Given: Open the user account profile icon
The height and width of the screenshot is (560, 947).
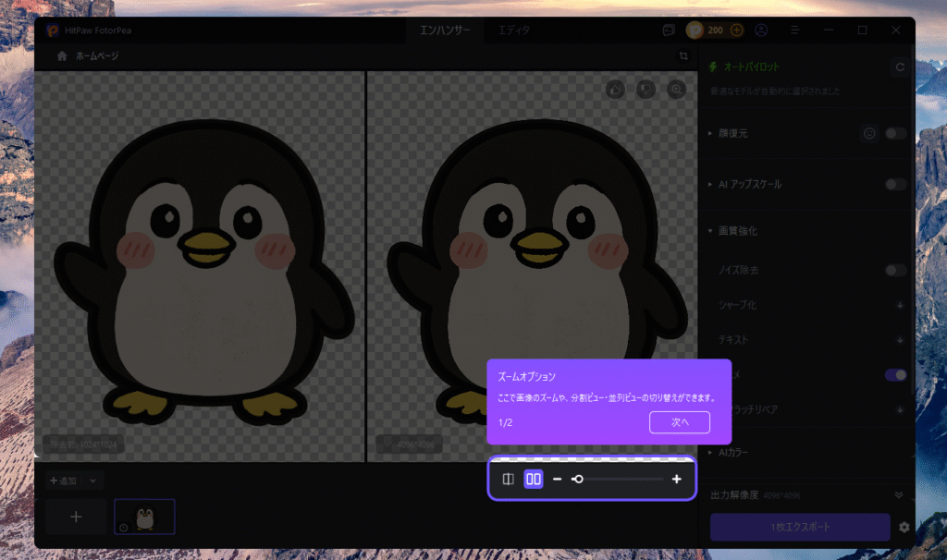Looking at the screenshot, I should point(761,30).
